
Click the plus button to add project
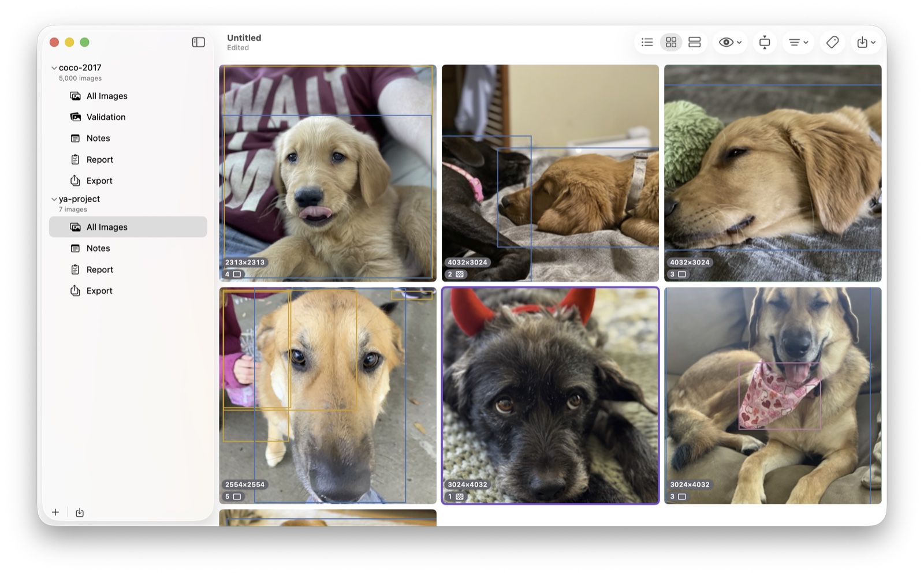tap(55, 512)
